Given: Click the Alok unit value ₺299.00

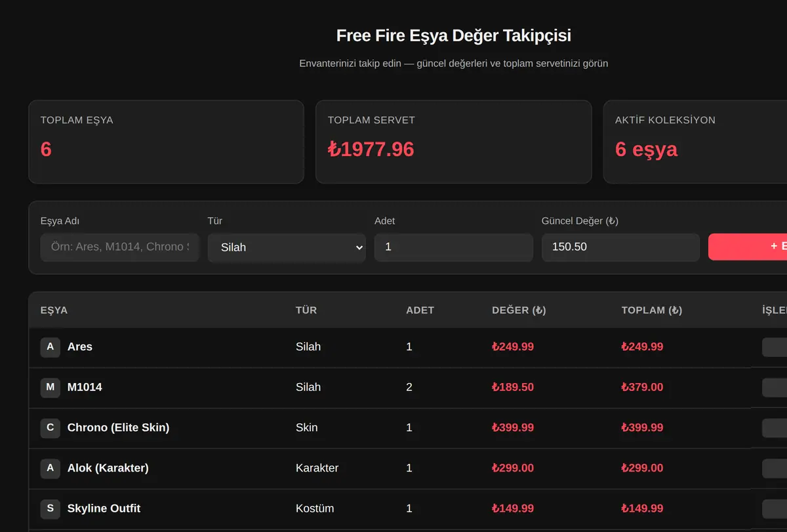Looking at the screenshot, I should (513, 468).
